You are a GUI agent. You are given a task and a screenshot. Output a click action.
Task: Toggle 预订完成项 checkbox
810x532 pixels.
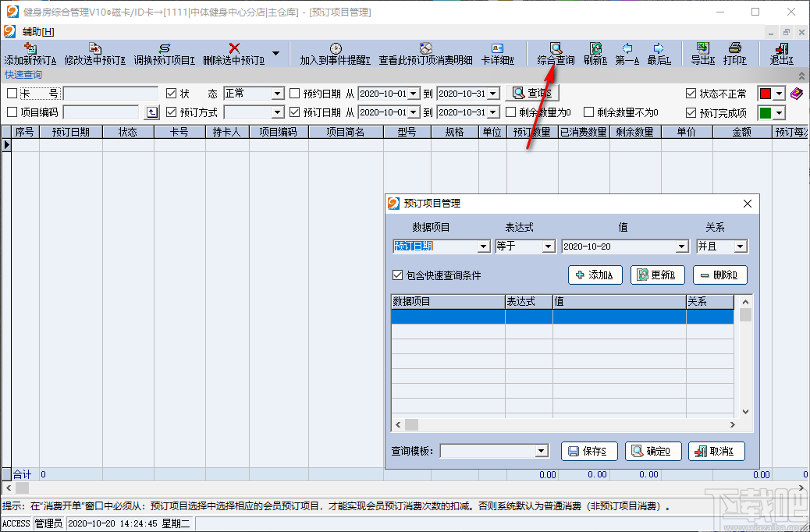pyautogui.click(x=691, y=112)
